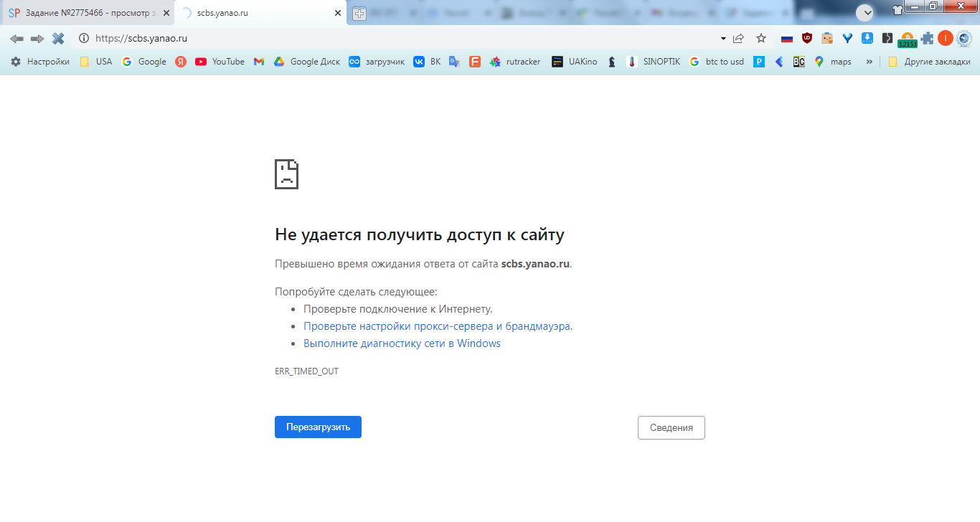Expand the Другие закладки folder
The width and height of the screenshot is (980, 522).
tap(929, 62)
